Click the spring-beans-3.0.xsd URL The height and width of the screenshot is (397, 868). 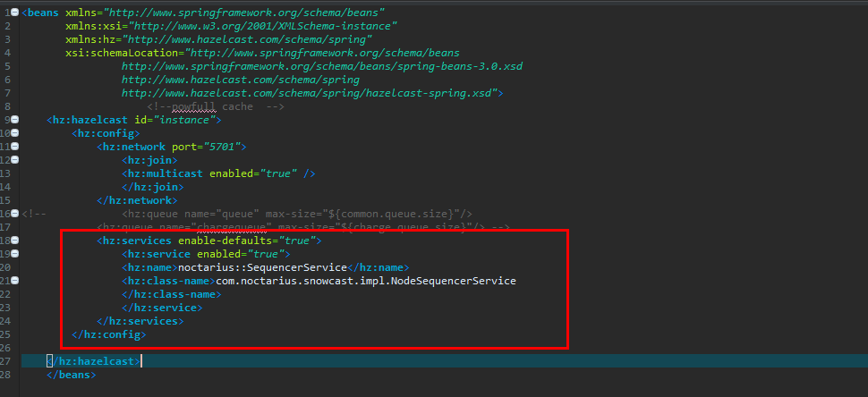(322, 66)
